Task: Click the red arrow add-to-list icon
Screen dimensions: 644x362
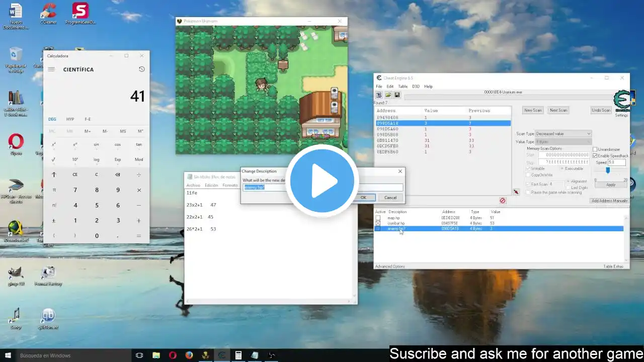Action: [516, 192]
